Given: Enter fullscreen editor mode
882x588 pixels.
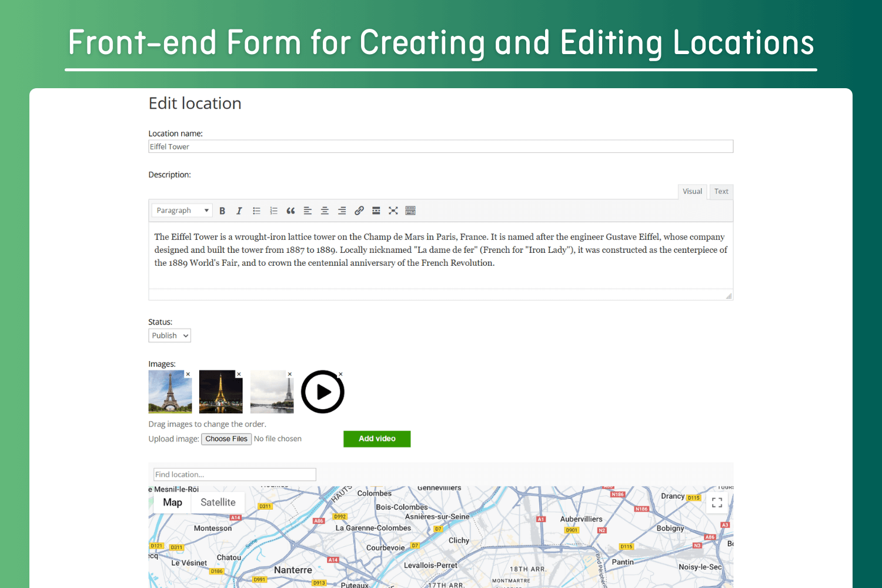Looking at the screenshot, I should (x=393, y=211).
